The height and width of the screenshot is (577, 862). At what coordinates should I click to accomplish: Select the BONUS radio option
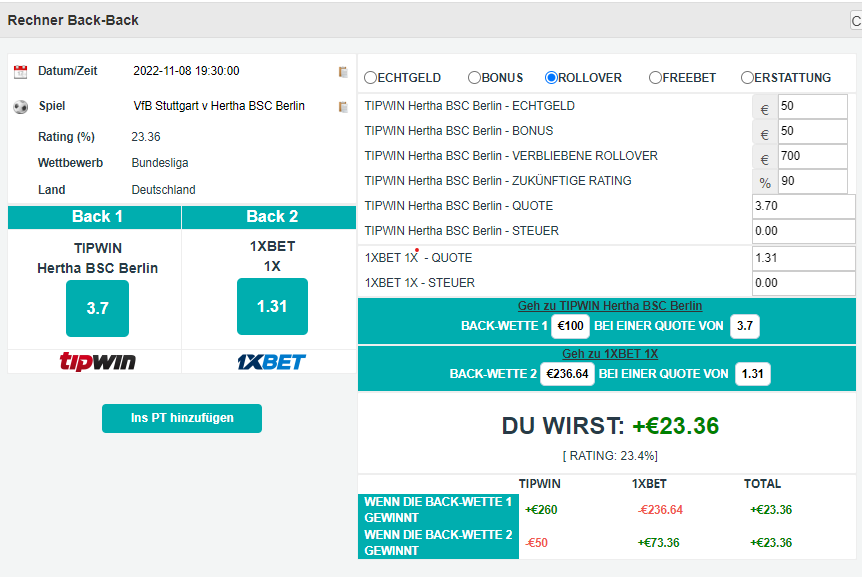pos(474,77)
